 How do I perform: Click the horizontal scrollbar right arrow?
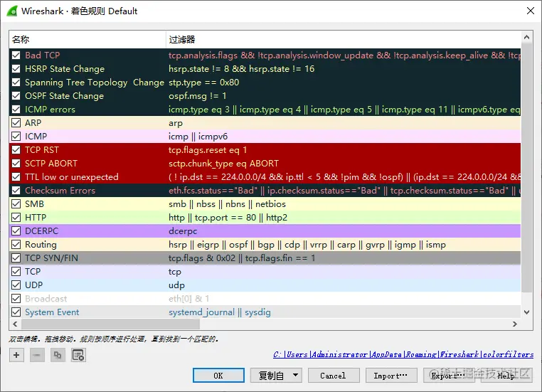tap(515, 324)
